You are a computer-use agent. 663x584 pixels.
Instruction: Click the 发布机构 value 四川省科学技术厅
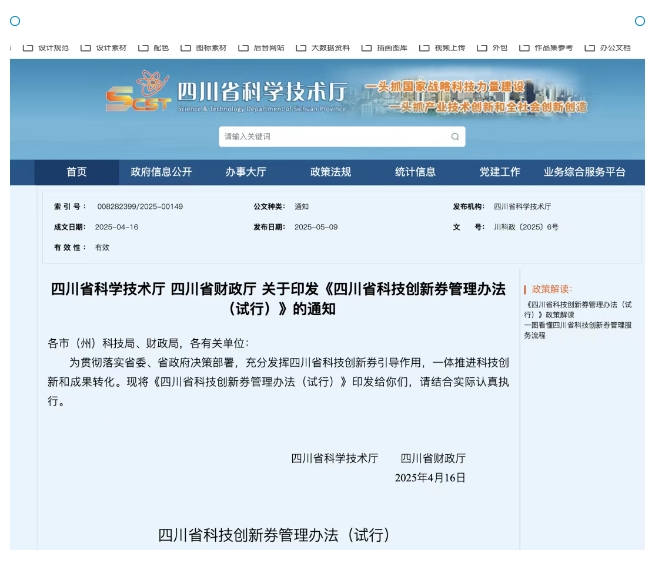[522, 206]
